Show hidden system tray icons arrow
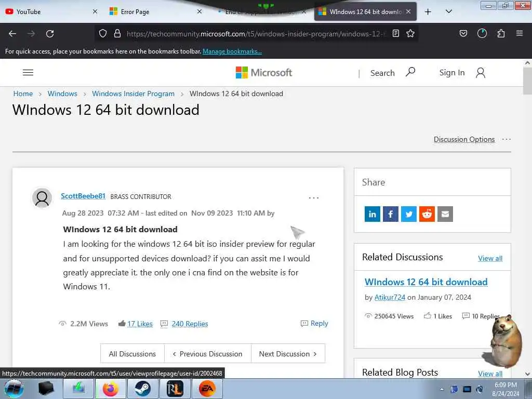 click(x=442, y=390)
